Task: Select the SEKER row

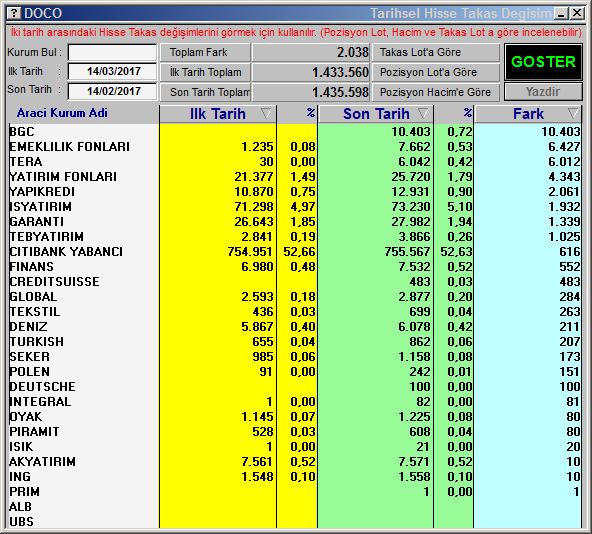Action: (294, 357)
